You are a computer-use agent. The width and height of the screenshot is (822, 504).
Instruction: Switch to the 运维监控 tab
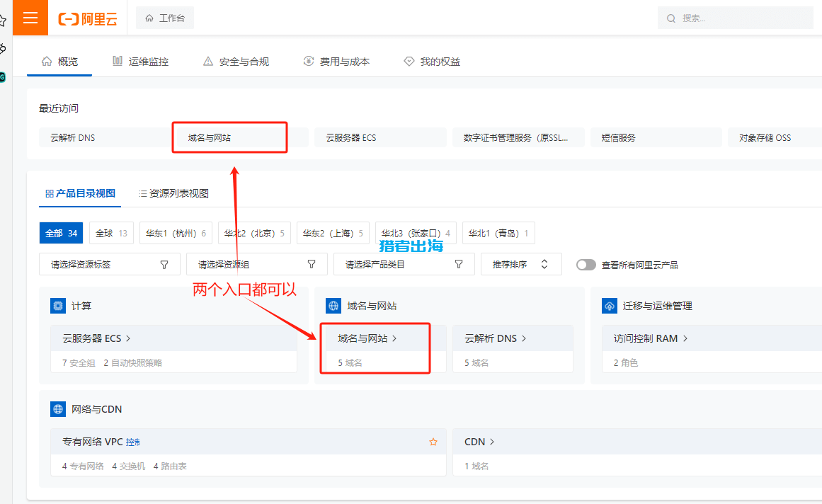click(x=140, y=62)
